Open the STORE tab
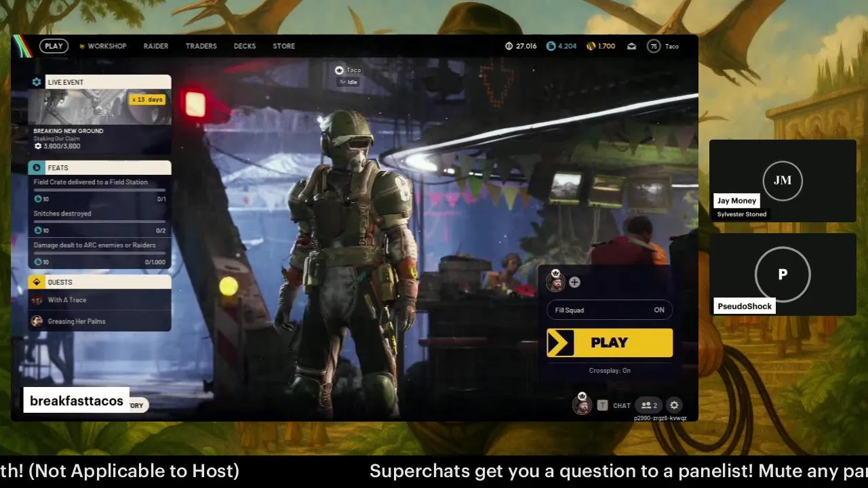The height and width of the screenshot is (488, 868). tap(284, 46)
